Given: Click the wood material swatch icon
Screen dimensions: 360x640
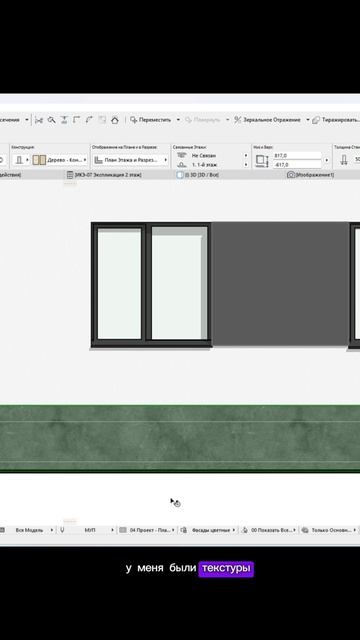Looking at the screenshot, I should click(x=39, y=160).
